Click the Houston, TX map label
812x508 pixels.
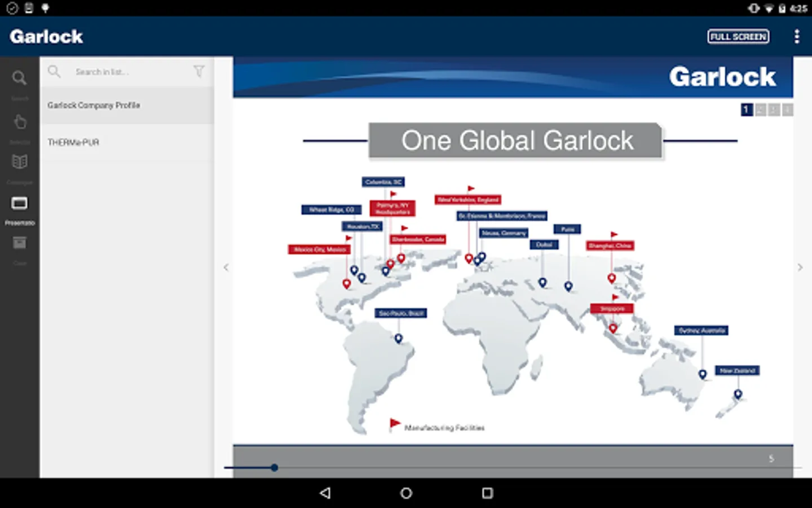tap(363, 226)
